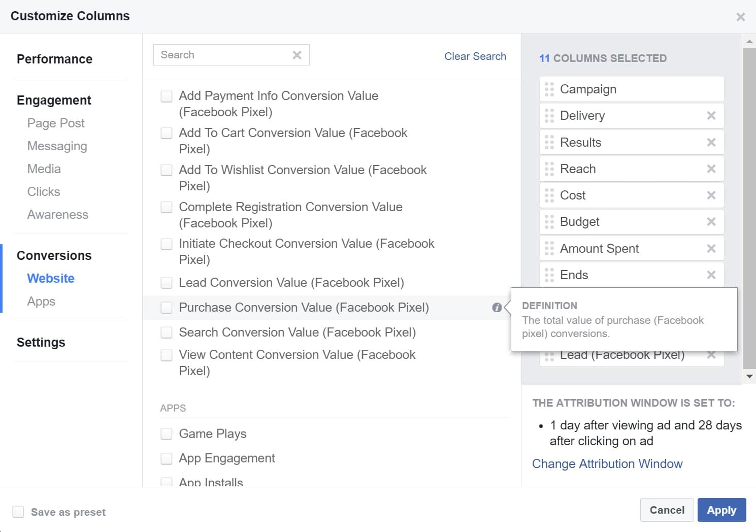756x532 pixels.
Task: Check the Add To Cart Conversion Value checkbox
Action: pos(166,132)
